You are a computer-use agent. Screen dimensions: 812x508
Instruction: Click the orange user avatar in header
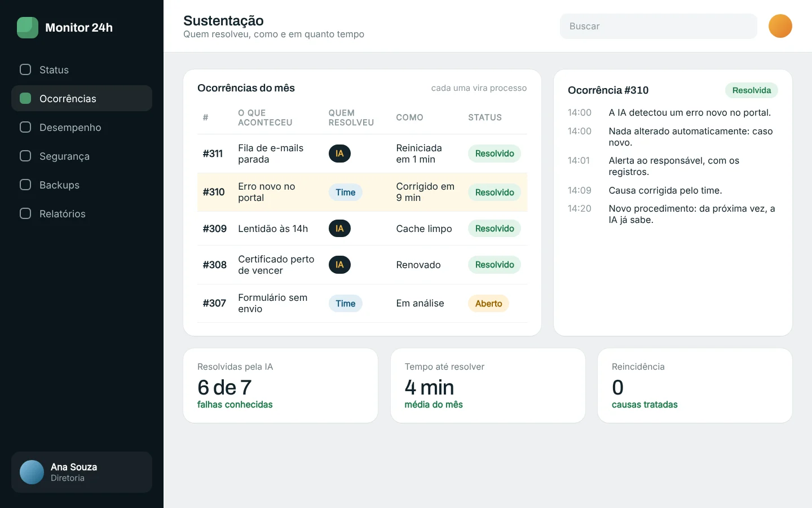780,26
